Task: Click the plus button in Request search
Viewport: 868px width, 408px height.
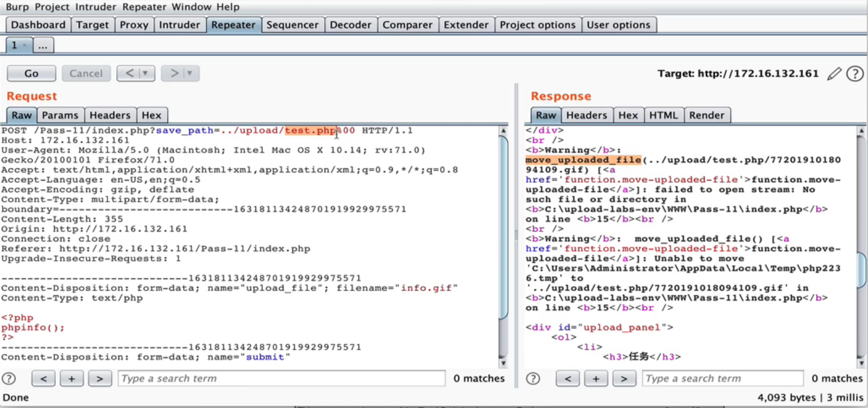Action: 72,379
